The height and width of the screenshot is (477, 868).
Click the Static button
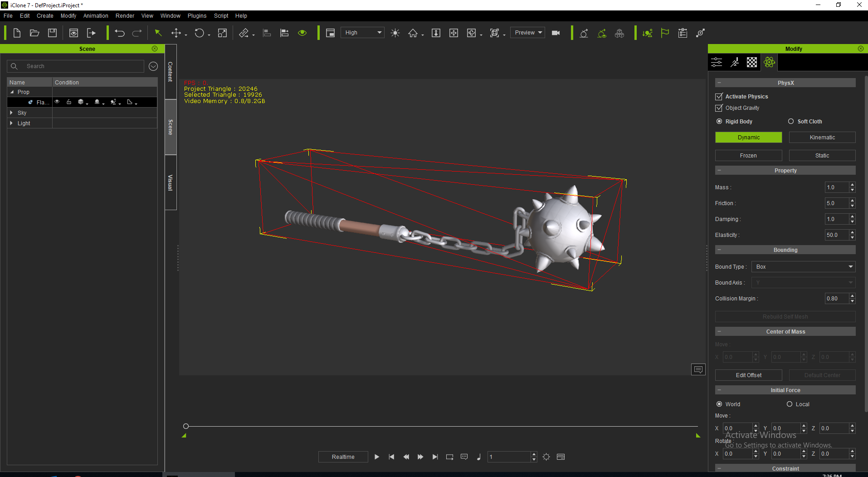point(822,156)
